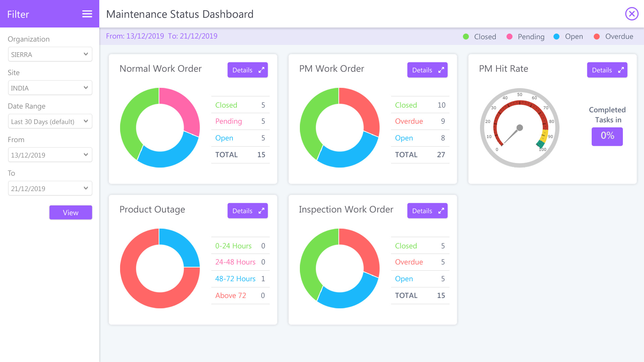Click the 0% Completed Tasks button
This screenshot has width=644, height=362.
[607, 136]
